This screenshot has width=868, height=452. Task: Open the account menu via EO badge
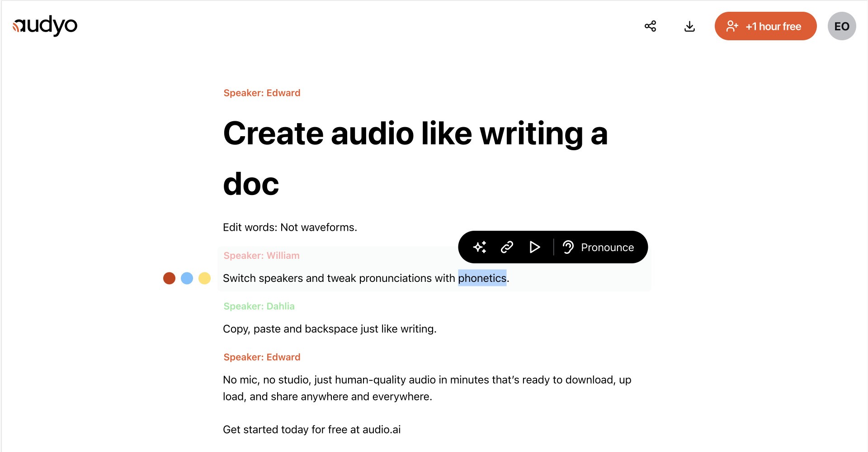[842, 26]
